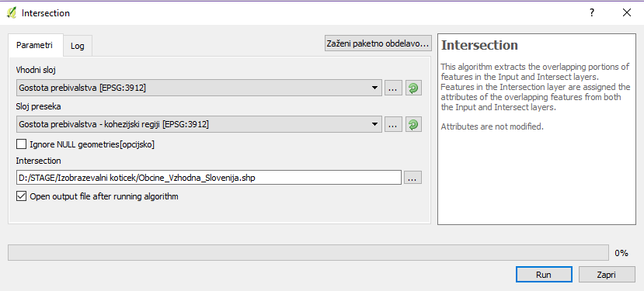644x291 pixels.
Task: Browse for Vhodni sloj with ellipsis button
Action: coord(393,88)
